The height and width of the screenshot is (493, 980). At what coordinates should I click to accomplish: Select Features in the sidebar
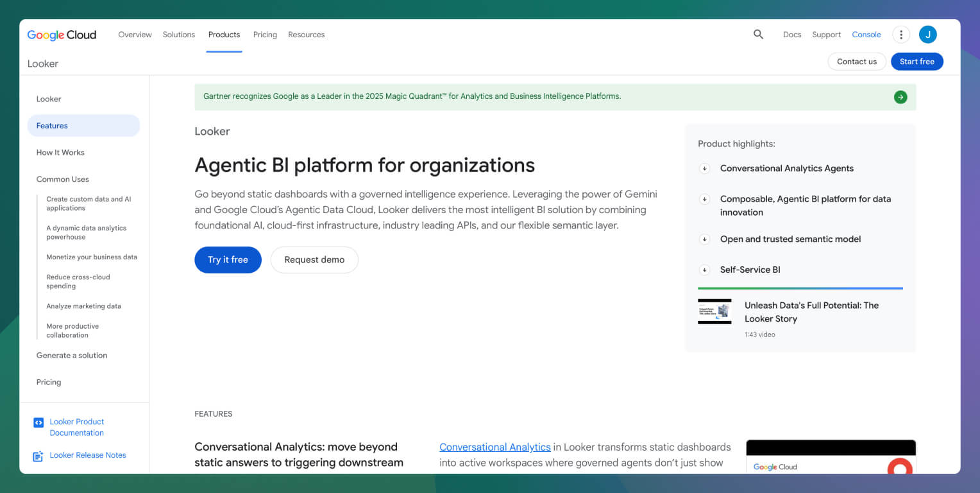point(83,126)
